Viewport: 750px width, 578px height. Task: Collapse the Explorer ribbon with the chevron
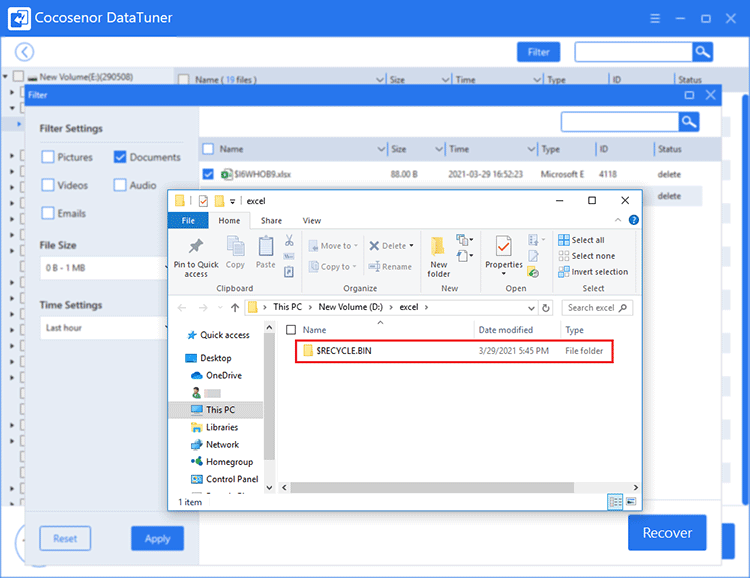618,220
